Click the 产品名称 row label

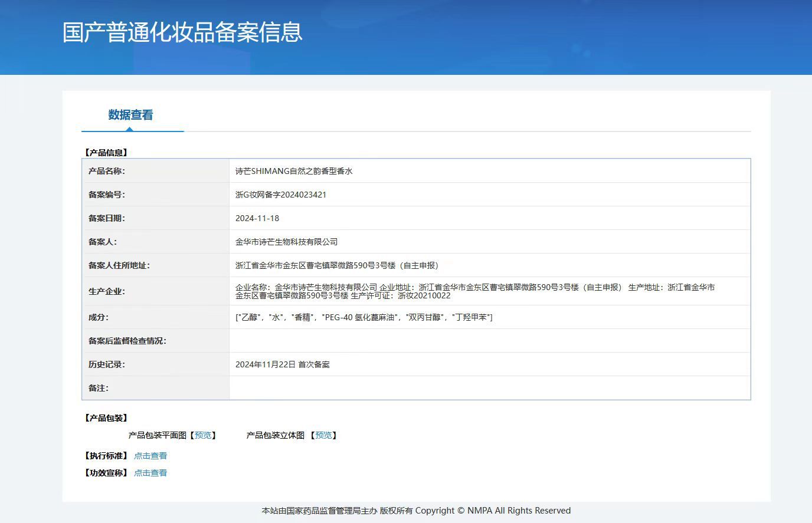[107, 171]
